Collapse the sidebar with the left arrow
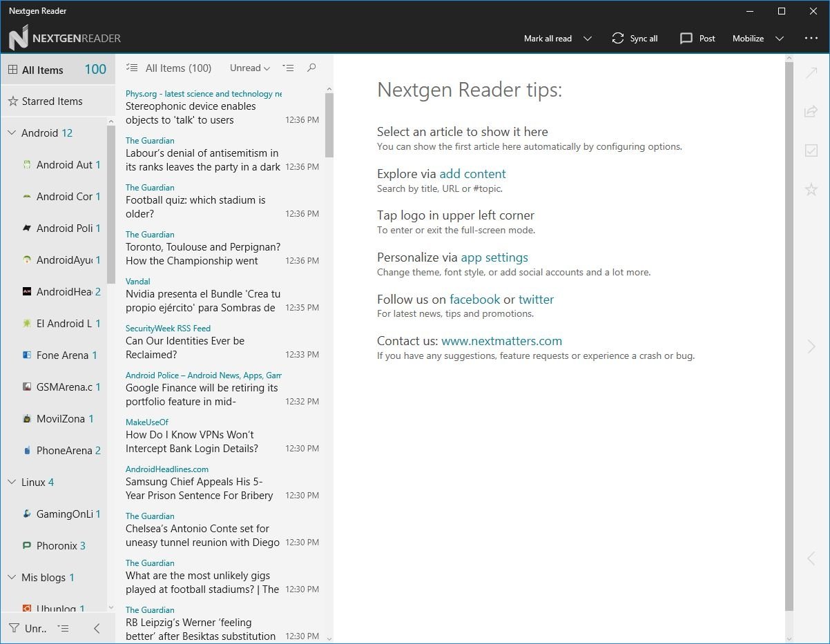830x644 pixels. 97,628
